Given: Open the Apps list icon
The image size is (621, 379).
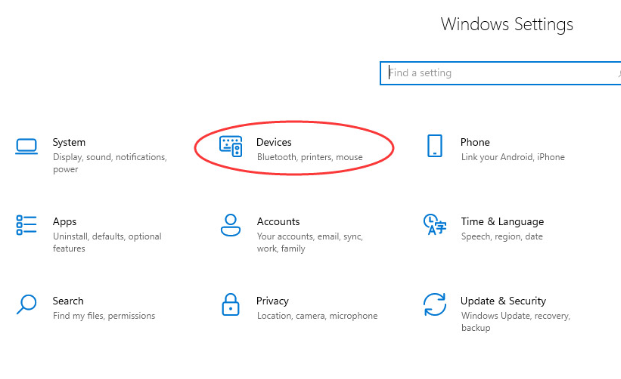Looking at the screenshot, I should 27,225.
